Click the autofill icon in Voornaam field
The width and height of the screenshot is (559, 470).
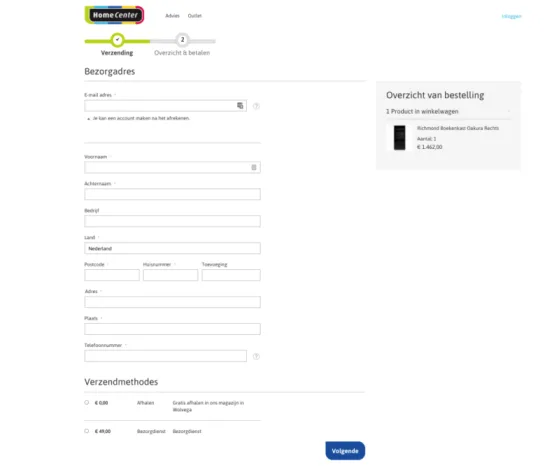point(254,167)
